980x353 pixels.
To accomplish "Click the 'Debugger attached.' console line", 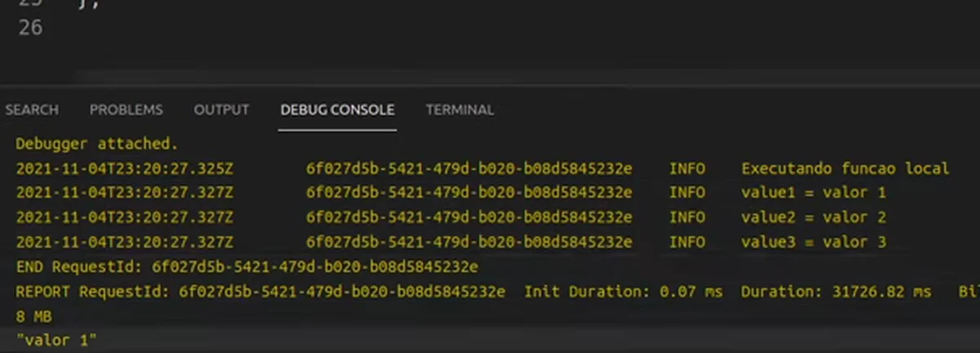I will click(96, 144).
